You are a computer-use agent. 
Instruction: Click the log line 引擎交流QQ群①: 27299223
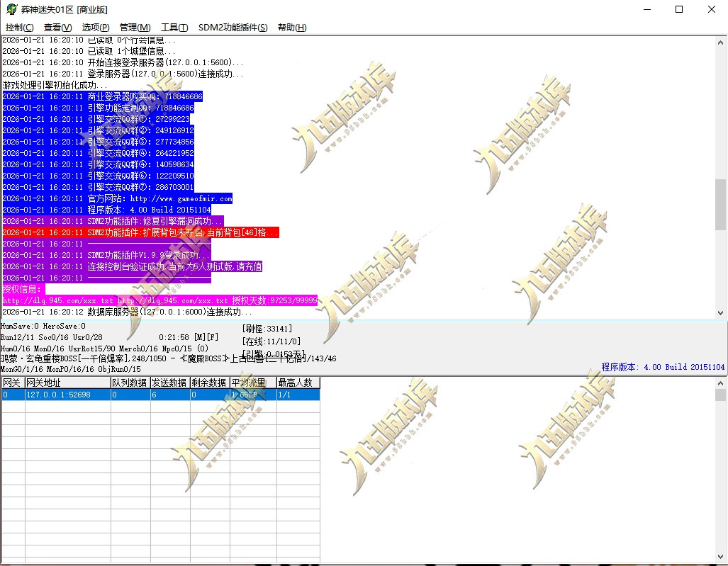(96, 119)
